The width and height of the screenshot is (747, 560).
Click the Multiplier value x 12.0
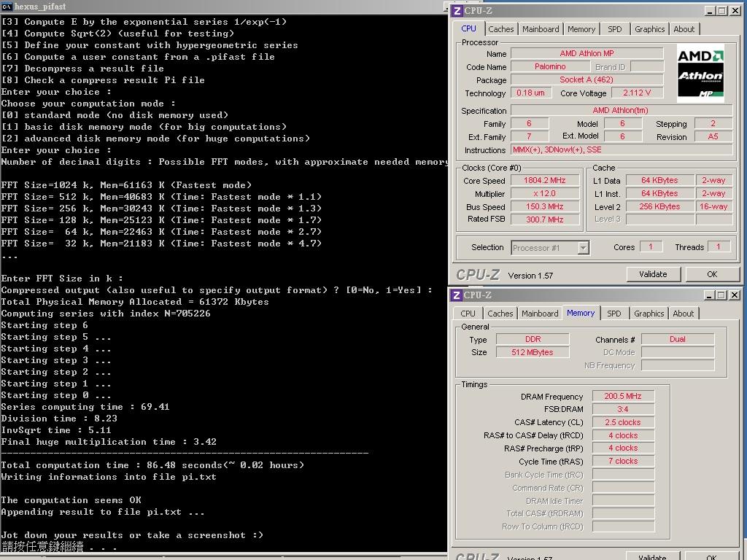pyautogui.click(x=544, y=194)
